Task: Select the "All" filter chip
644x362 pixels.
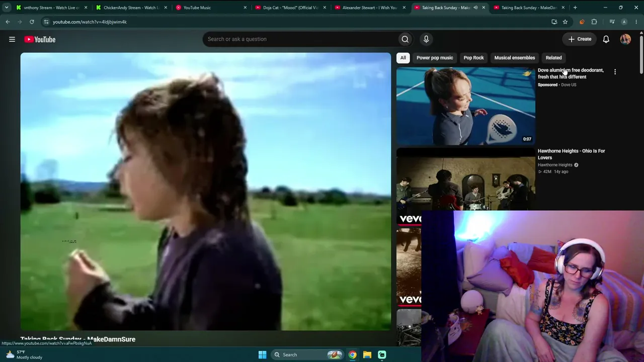Action: click(x=403, y=58)
